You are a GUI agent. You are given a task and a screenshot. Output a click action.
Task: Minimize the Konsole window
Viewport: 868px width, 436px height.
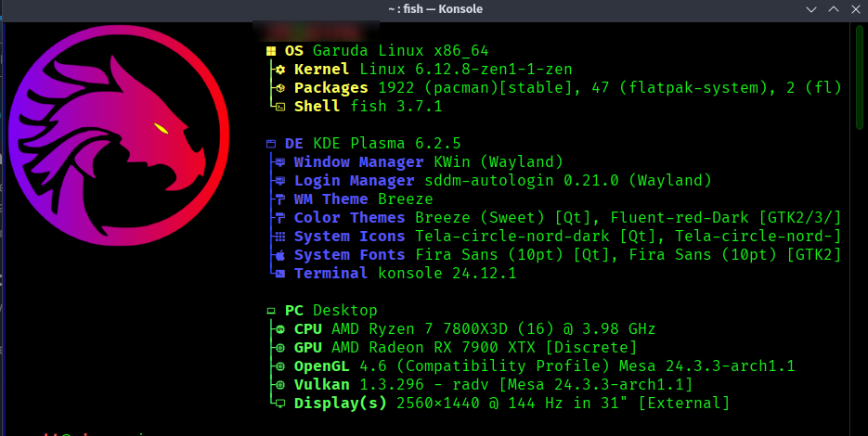click(x=811, y=9)
